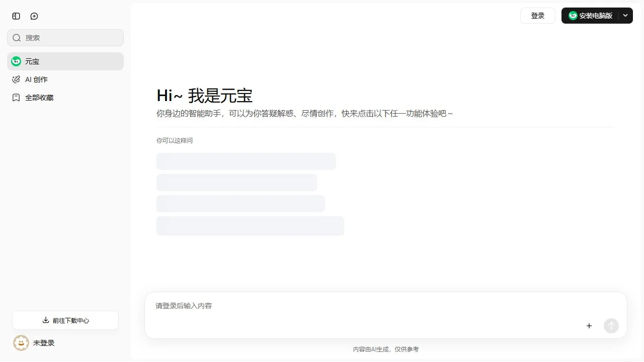Click the green 元宝 logo icon in sidebar
Viewport: 644px width, 362px height.
point(16,61)
